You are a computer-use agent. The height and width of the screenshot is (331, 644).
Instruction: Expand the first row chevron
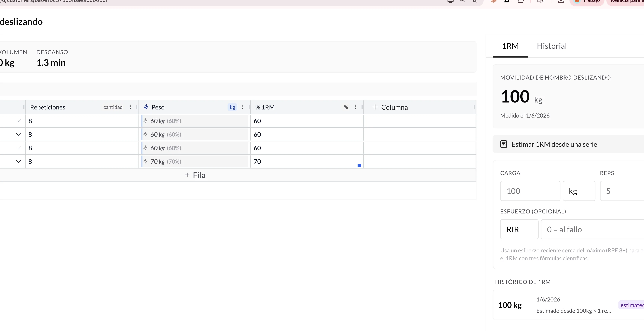[x=18, y=121]
